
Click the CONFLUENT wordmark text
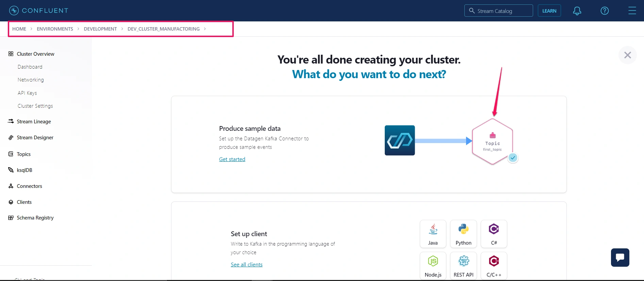(x=45, y=11)
